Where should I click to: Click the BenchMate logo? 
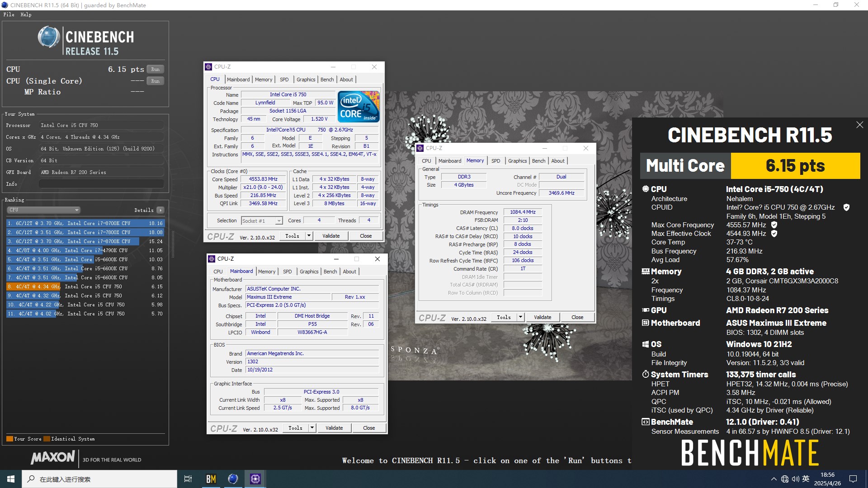[750, 453]
